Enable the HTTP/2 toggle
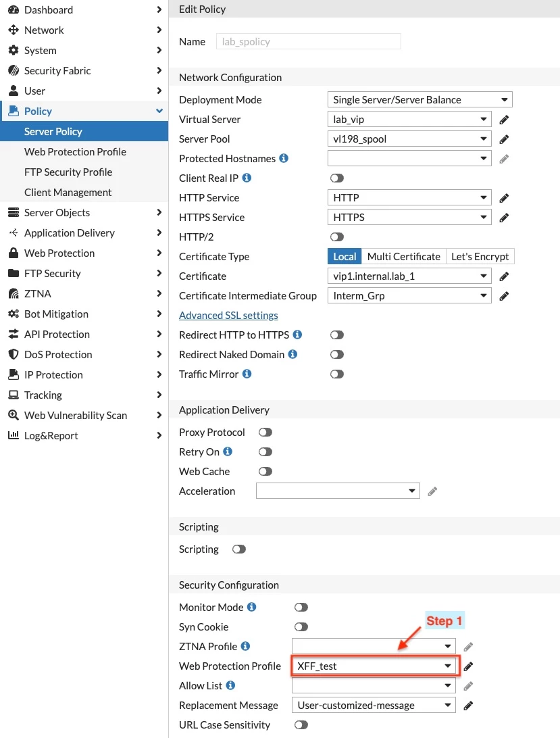Screen dimensions: 560x738 point(337,237)
